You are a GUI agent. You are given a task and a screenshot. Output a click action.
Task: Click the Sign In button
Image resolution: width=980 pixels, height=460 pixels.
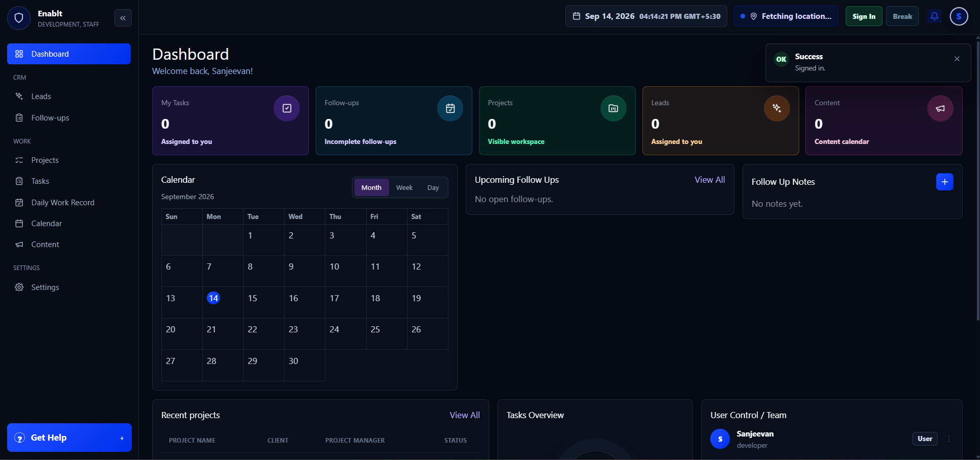(x=864, y=16)
